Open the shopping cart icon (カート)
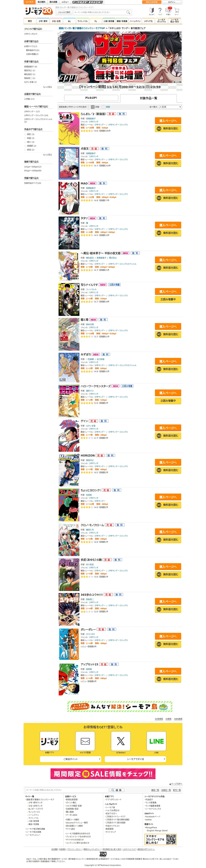Viewport: 206px width, 868px height. click(x=176, y=11)
